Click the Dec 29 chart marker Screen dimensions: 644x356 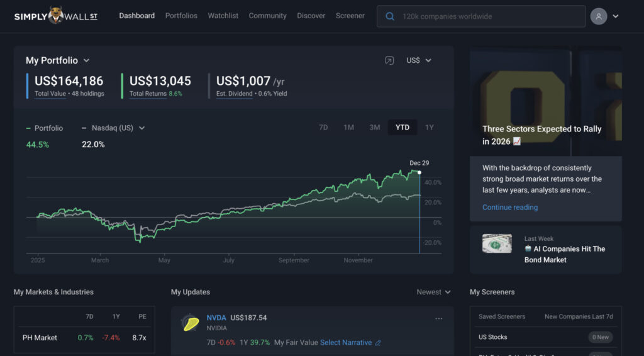tap(419, 172)
